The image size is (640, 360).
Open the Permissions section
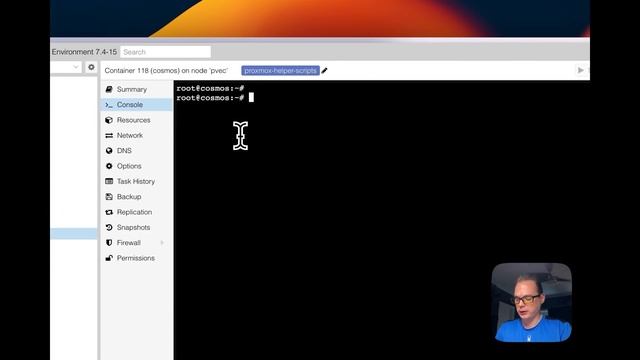tap(136, 258)
